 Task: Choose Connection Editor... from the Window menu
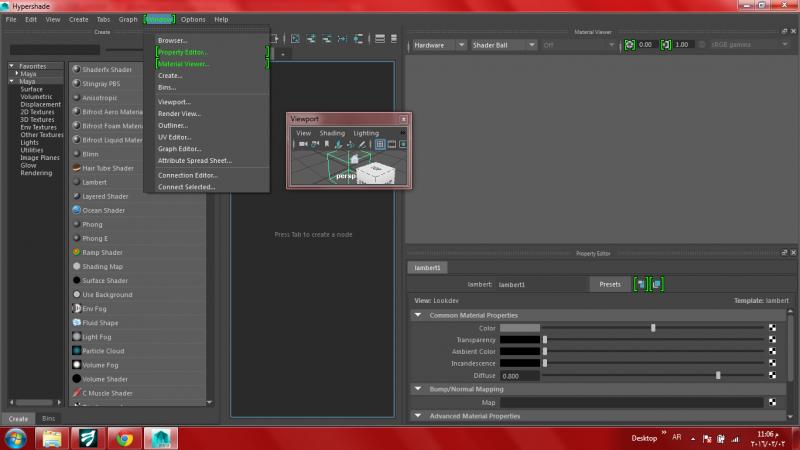click(188, 175)
